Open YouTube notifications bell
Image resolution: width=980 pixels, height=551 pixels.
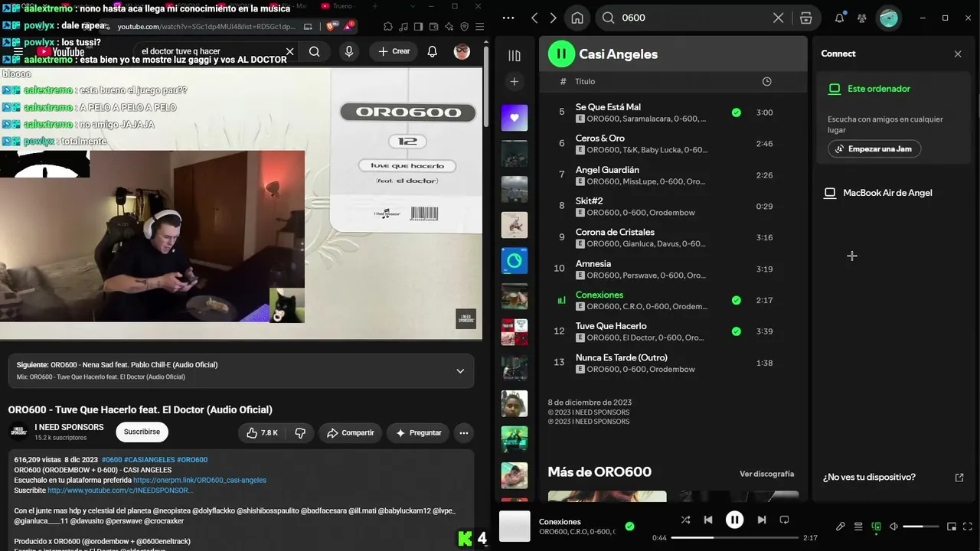click(x=433, y=51)
